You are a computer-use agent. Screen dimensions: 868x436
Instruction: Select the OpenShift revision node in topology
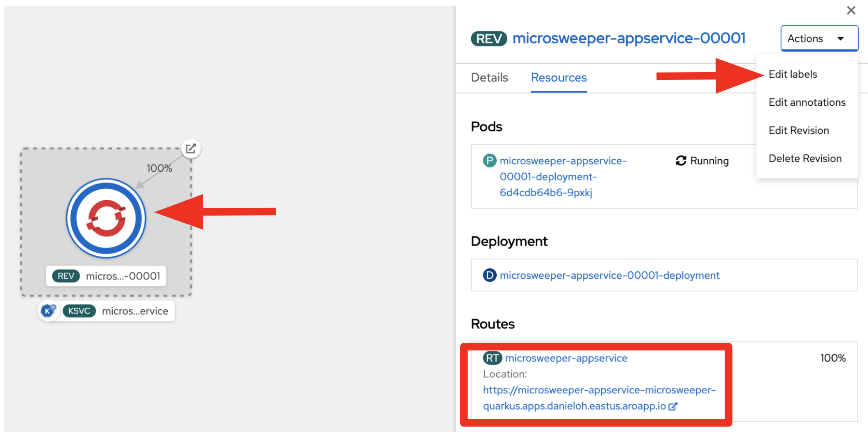point(106,218)
